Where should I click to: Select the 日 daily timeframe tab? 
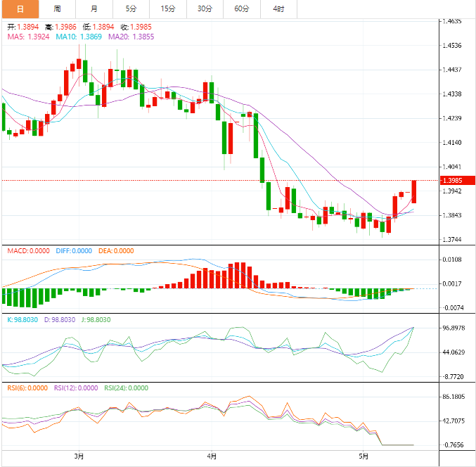pos(20,9)
